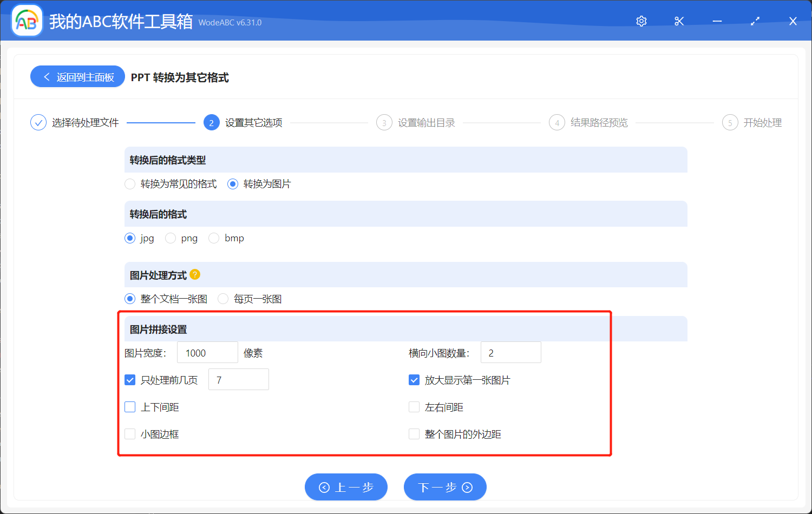This screenshot has width=812, height=514.
Task: Click the yellow help icon next to 图片处理方式
Action: pyautogui.click(x=195, y=274)
